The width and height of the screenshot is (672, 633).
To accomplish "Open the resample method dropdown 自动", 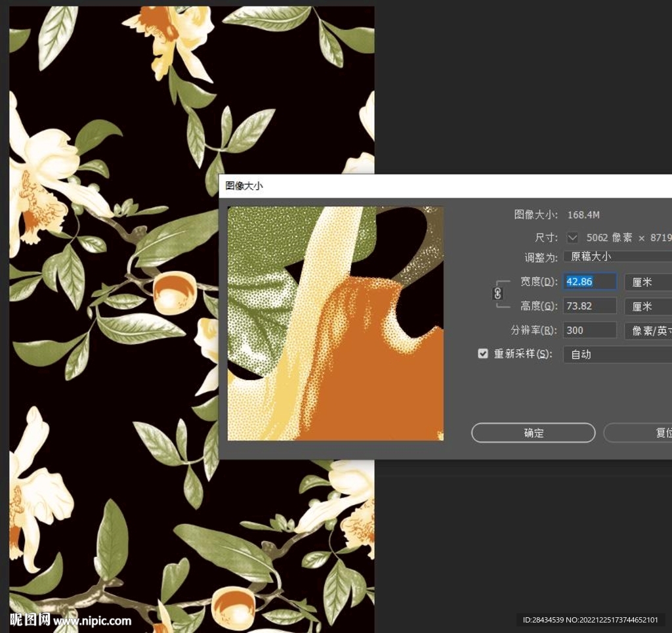I will (x=618, y=355).
